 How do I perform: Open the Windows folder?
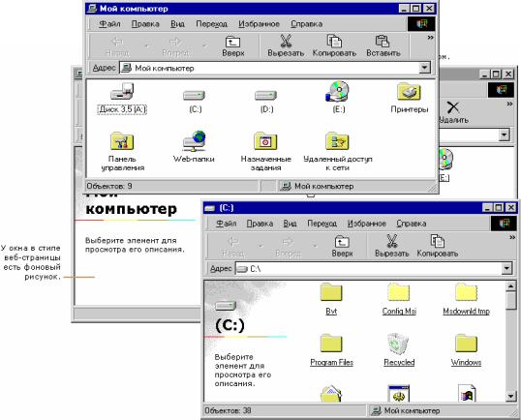point(466,350)
